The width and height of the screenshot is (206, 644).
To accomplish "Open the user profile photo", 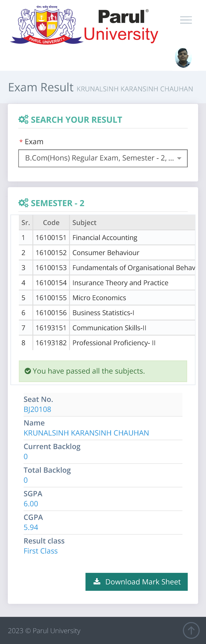I will click(184, 58).
